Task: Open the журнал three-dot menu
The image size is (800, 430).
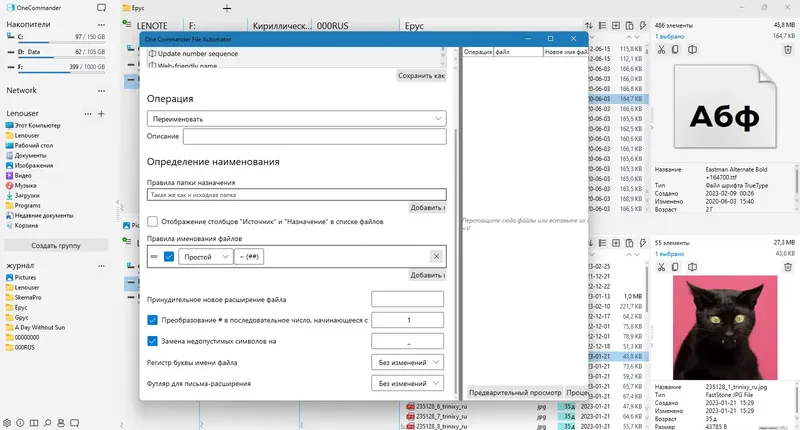Action: 102,266
